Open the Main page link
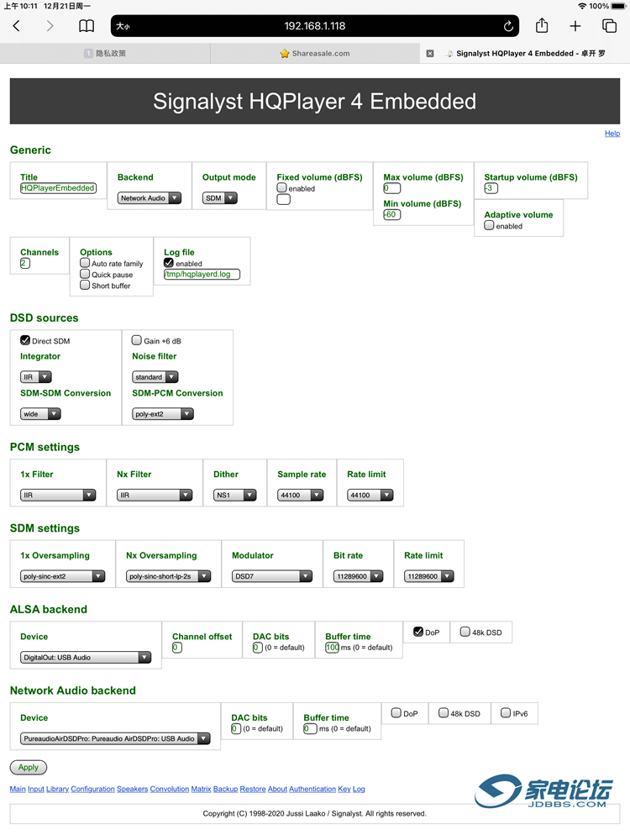This screenshot has height=840, width=630. click(18, 789)
